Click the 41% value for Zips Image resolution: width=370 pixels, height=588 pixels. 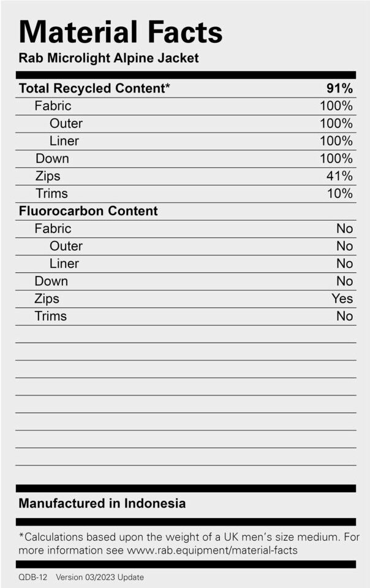click(x=339, y=176)
